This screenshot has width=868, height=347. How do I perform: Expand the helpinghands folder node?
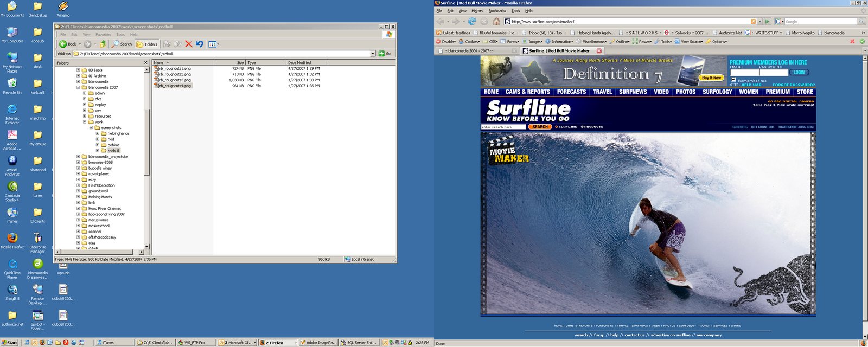(98, 133)
